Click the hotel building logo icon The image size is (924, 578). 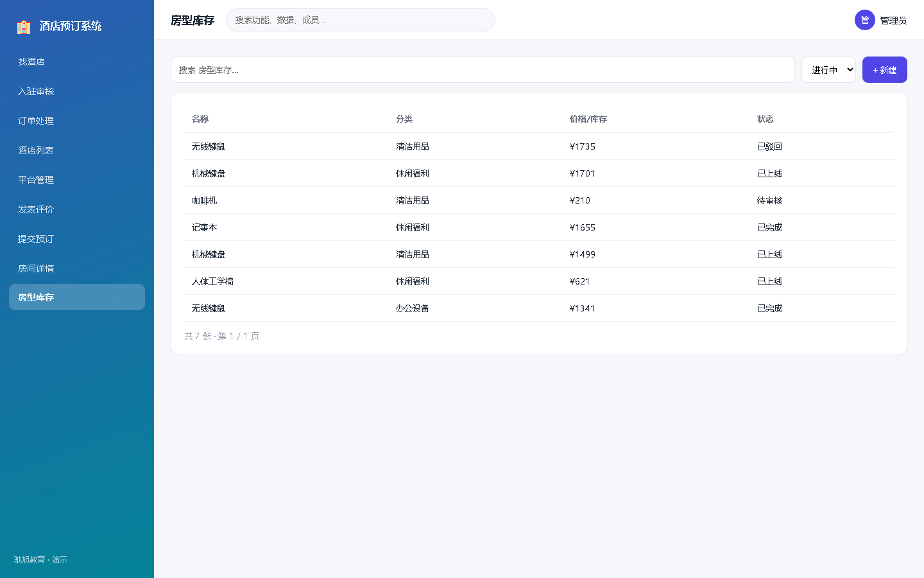click(24, 26)
